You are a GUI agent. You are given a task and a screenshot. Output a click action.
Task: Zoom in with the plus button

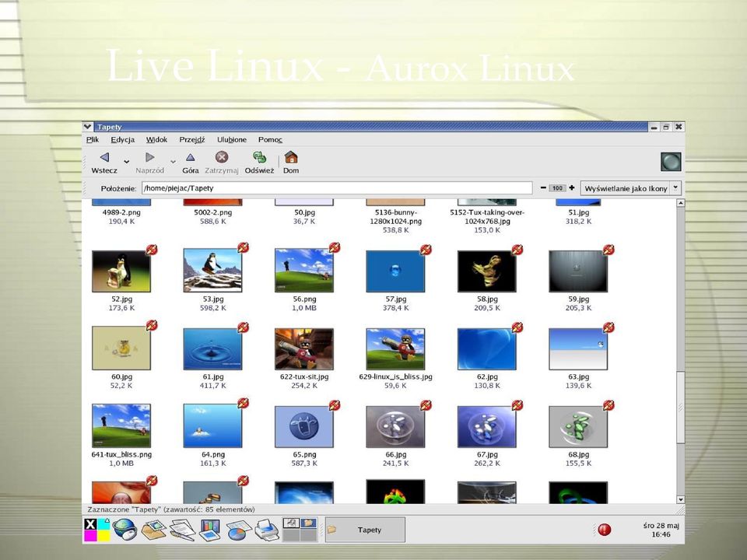click(572, 188)
